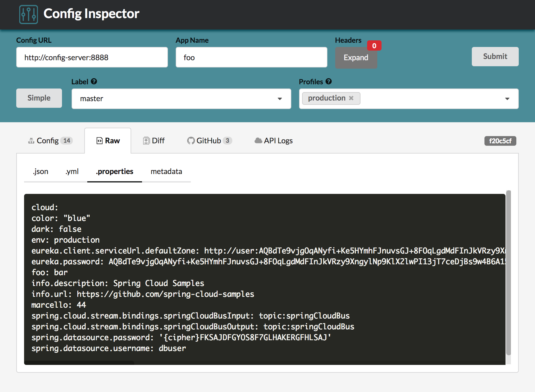Open the Diff tab
This screenshot has width=535, height=392.
tap(154, 141)
